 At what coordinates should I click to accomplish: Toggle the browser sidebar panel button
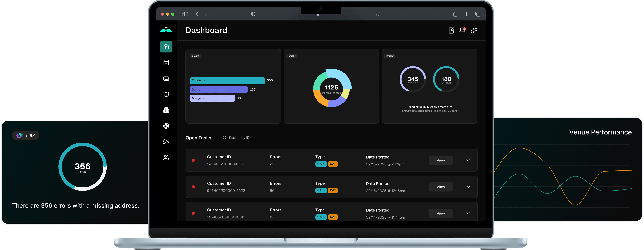[x=185, y=14]
